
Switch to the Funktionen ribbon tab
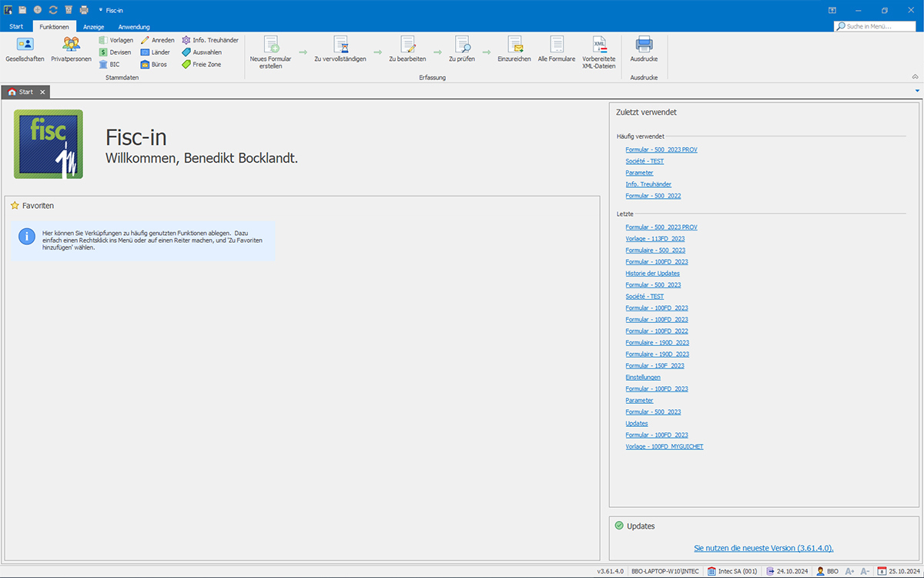[55, 27]
